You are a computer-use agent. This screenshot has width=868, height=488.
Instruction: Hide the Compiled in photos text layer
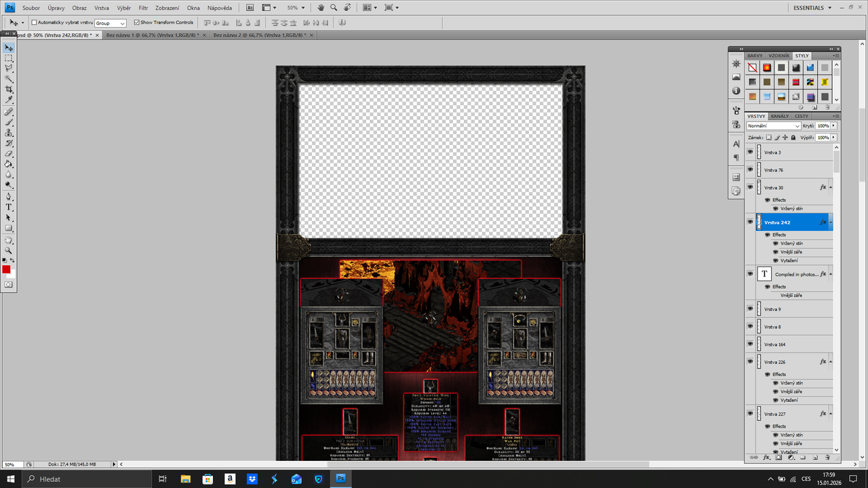(750, 274)
